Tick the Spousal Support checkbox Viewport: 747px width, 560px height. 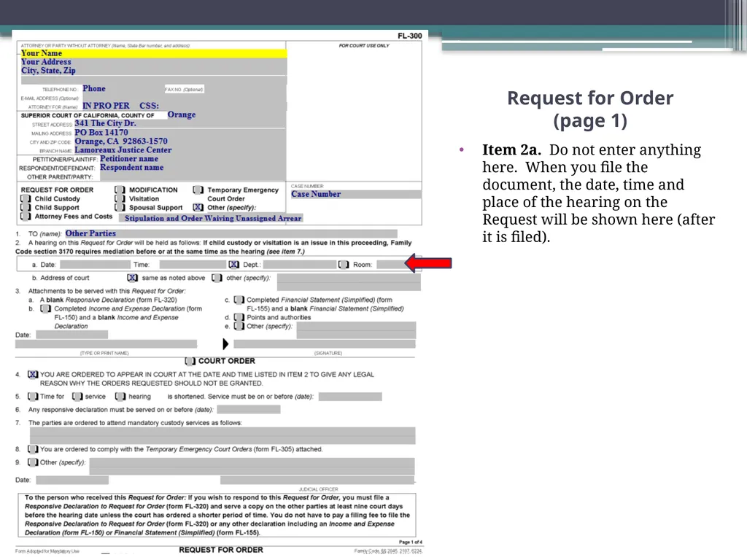click(x=120, y=208)
